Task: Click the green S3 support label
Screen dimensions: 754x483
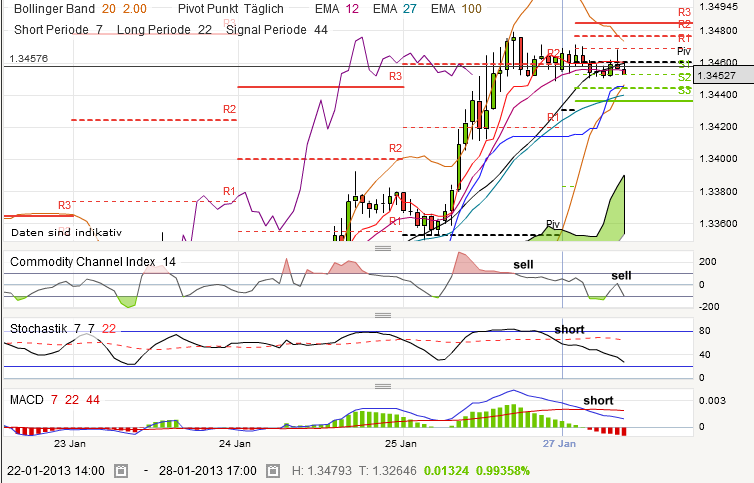Action: pos(684,90)
